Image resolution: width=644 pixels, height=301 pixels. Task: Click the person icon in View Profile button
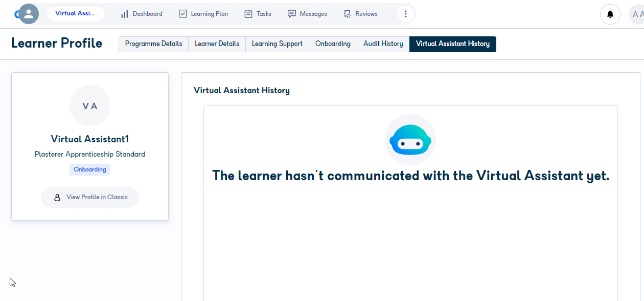click(57, 197)
